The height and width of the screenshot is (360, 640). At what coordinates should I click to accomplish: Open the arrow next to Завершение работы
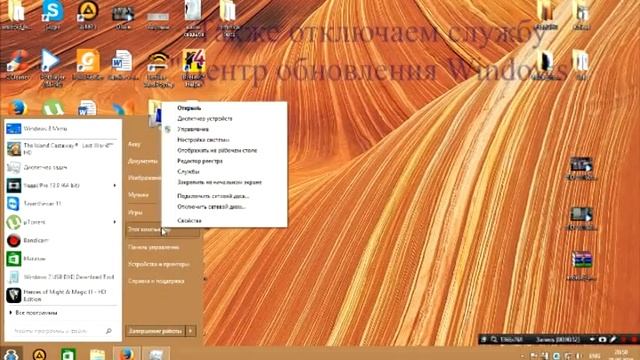191,331
